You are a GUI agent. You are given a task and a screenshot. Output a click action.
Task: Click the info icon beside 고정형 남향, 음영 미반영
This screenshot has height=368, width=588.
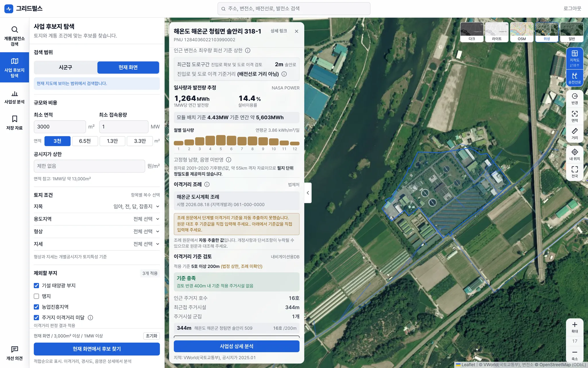coord(229,160)
